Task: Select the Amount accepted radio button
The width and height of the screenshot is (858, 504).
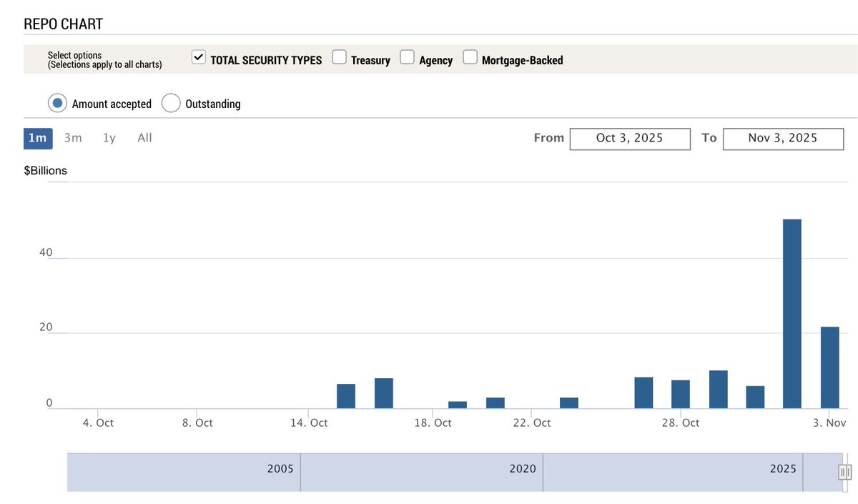Action: click(58, 103)
